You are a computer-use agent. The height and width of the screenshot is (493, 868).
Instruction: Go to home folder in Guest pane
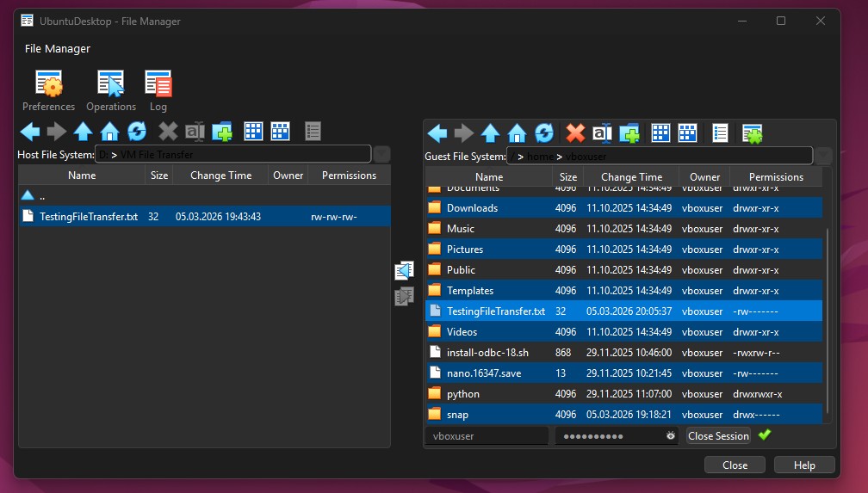click(517, 133)
